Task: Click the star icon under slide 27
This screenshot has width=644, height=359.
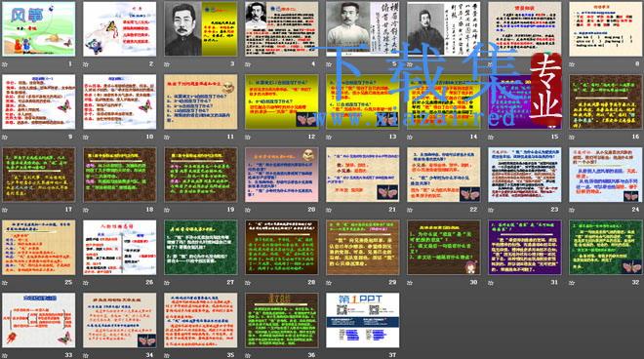Action: coord(167,283)
